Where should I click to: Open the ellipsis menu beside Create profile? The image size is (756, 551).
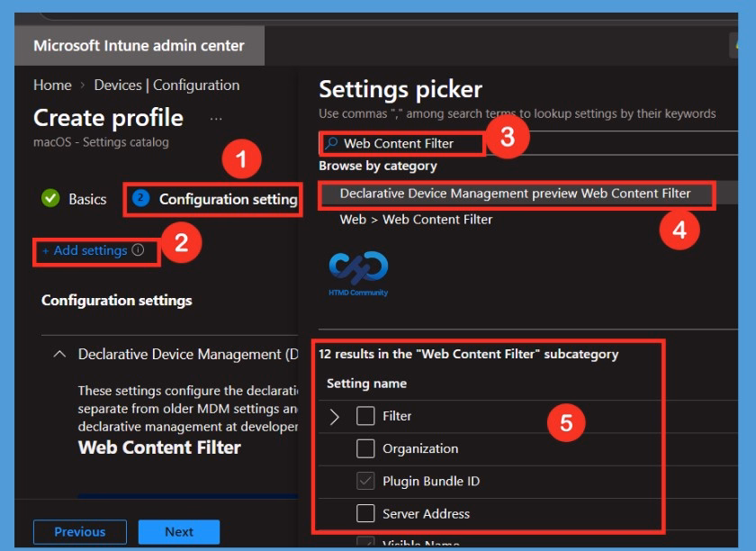pos(216,119)
